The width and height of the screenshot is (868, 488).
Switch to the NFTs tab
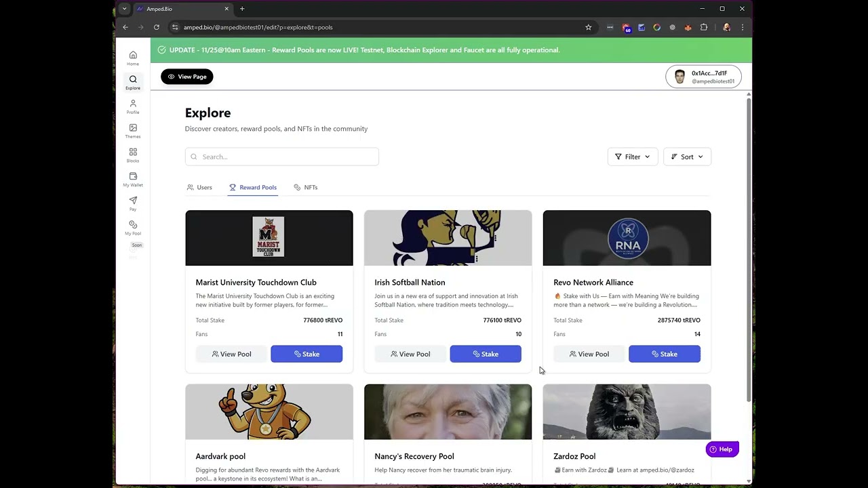tap(306, 187)
